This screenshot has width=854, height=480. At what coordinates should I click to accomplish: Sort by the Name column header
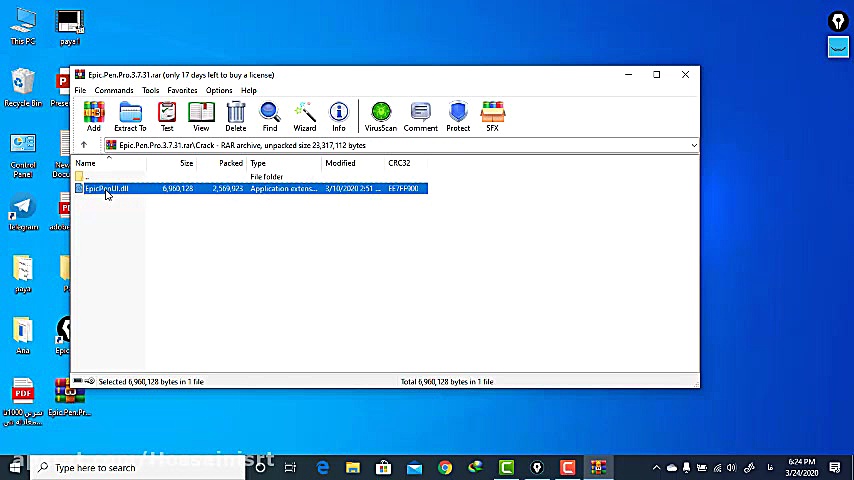(x=109, y=163)
